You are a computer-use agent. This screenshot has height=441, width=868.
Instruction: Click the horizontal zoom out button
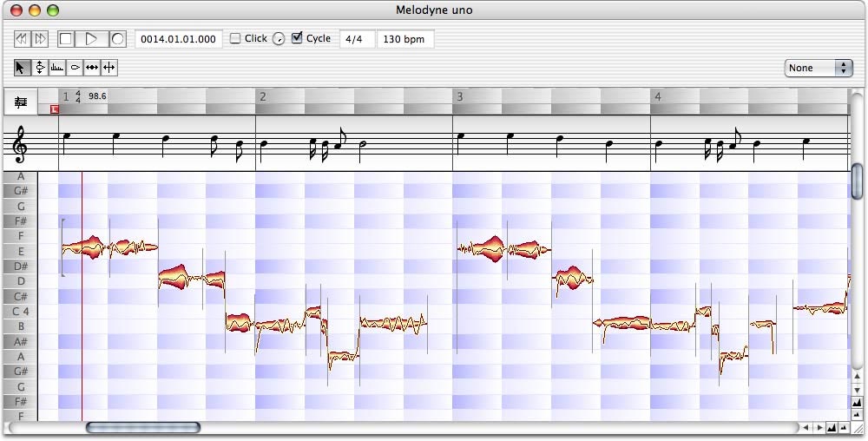(844, 428)
